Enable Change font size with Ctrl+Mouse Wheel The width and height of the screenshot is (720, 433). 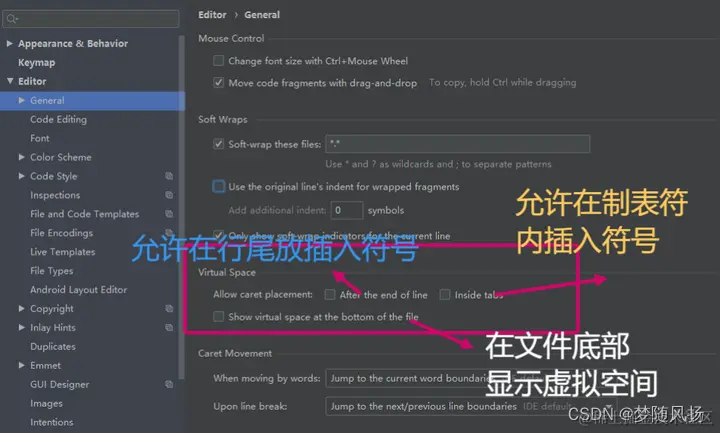click(219, 61)
